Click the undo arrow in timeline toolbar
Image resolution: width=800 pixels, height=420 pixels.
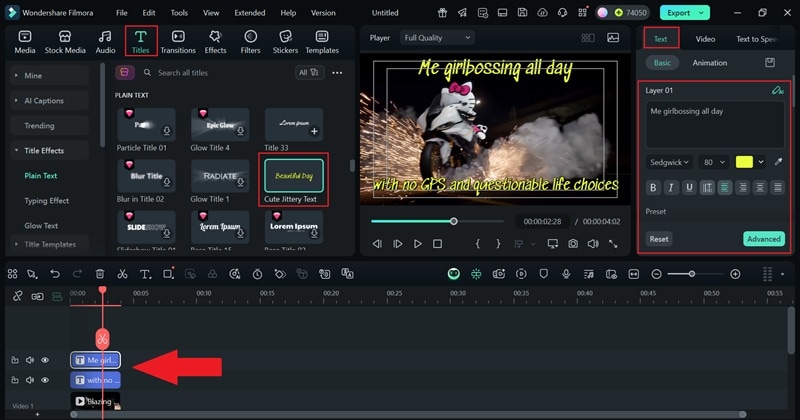(55, 274)
